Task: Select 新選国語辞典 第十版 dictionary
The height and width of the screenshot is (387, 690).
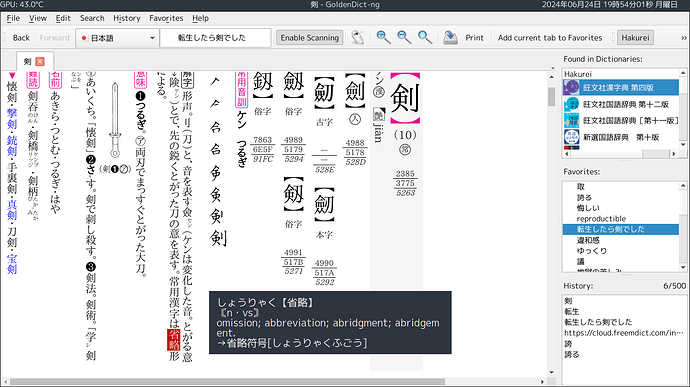Action: click(621, 137)
